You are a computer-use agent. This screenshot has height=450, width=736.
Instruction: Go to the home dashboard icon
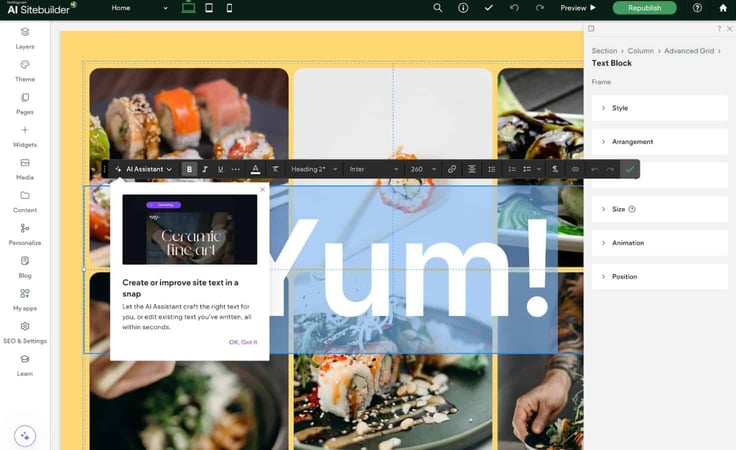pos(723,8)
